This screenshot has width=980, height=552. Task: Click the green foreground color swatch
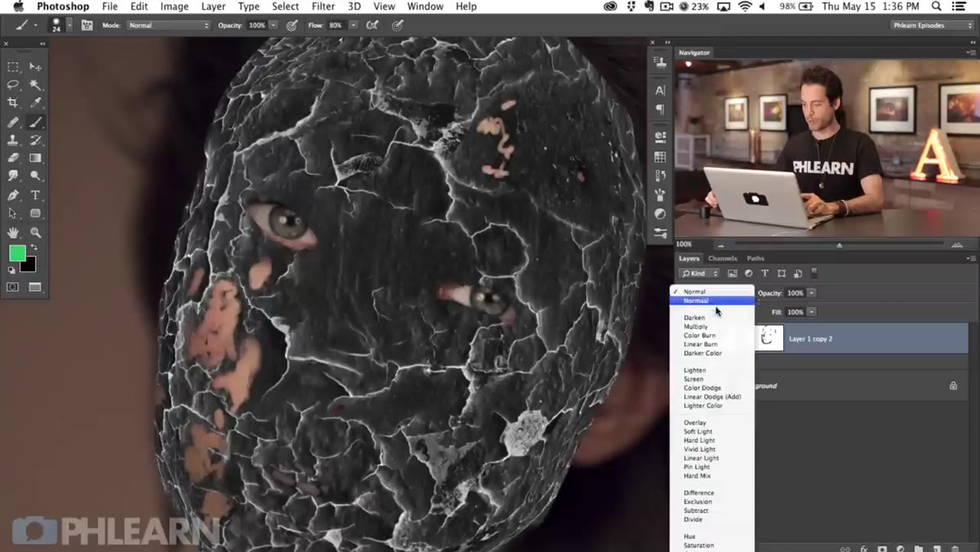coord(16,254)
